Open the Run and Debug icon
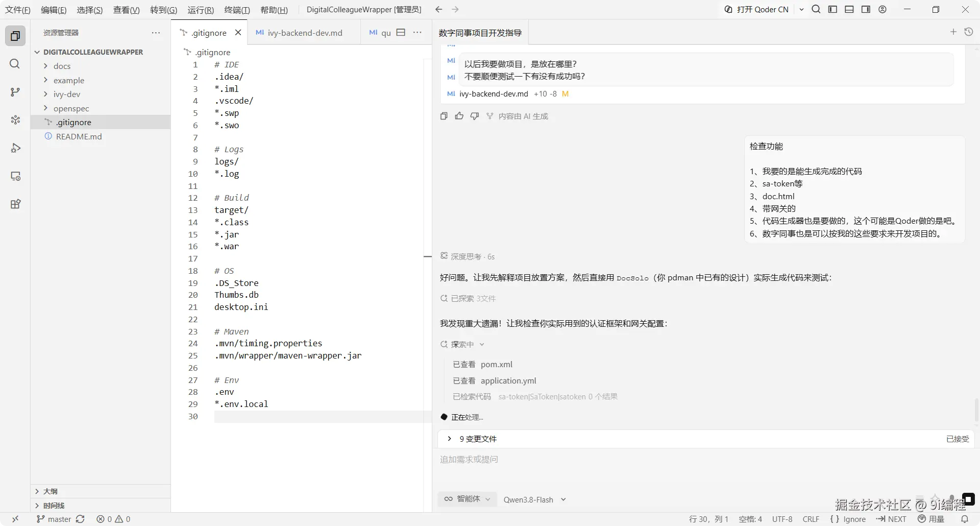 click(15, 148)
